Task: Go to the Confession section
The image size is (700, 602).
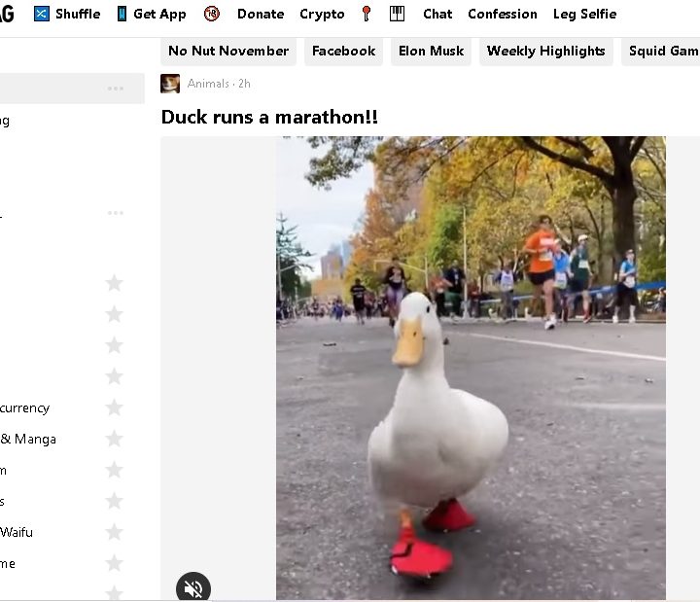Action: point(503,14)
